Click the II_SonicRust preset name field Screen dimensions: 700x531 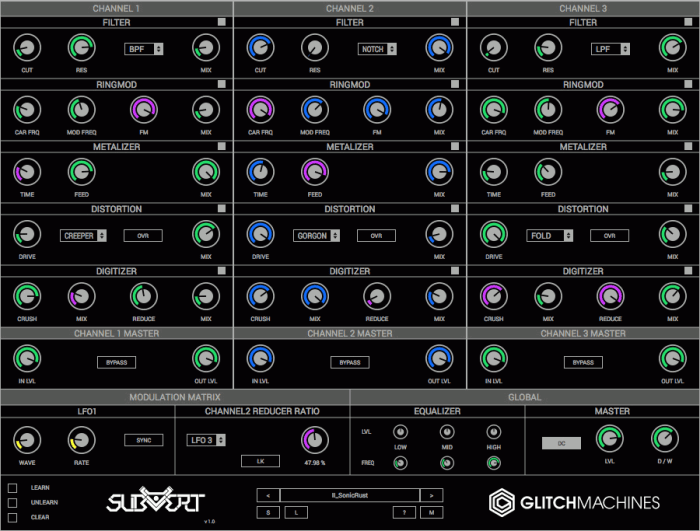pyautogui.click(x=350, y=495)
